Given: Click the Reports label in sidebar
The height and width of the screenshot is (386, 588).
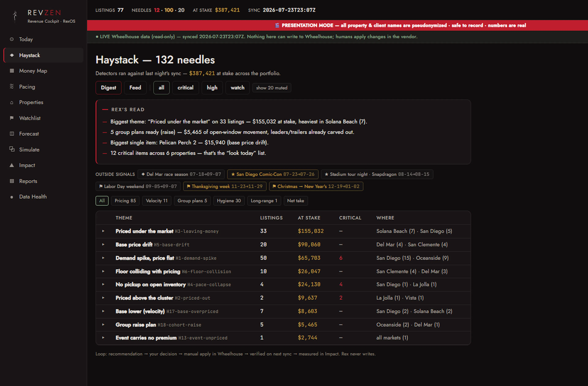Looking at the screenshot, I should 28,181.
